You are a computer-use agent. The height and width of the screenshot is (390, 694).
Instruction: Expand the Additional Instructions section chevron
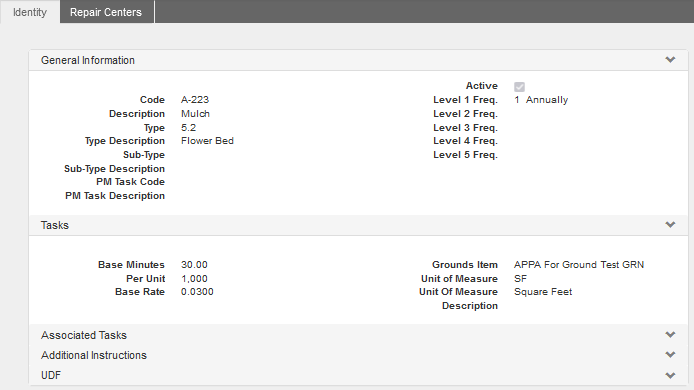click(x=670, y=355)
